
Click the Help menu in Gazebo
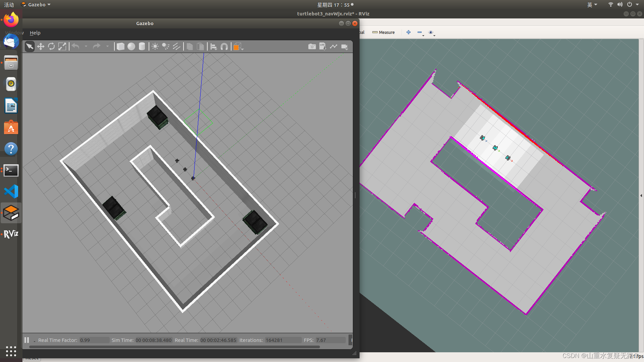(x=35, y=32)
